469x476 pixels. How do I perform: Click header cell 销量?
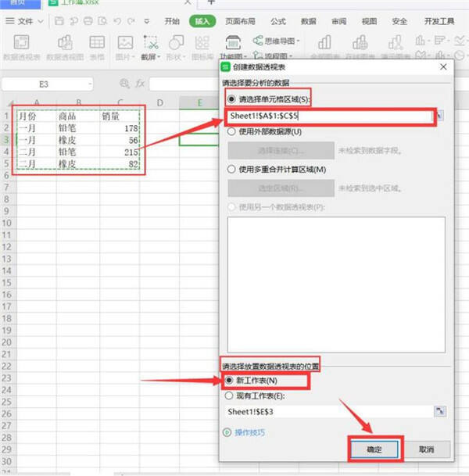pos(120,116)
